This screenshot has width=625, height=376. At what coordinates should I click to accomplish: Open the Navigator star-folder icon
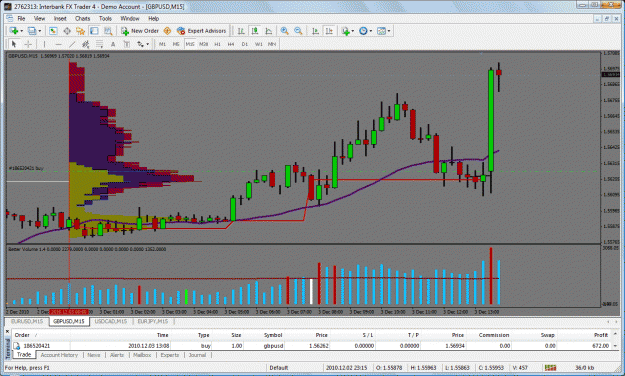pos(81,31)
